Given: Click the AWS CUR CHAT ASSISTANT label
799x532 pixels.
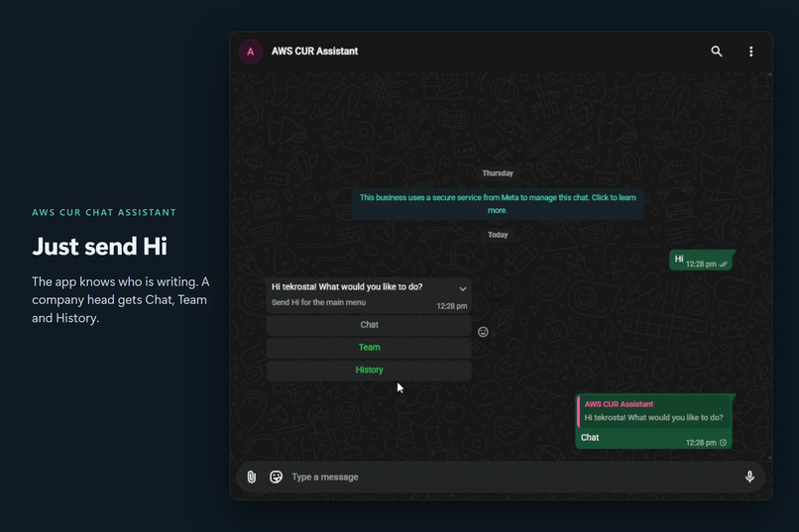Looking at the screenshot, I should point(104,212).
